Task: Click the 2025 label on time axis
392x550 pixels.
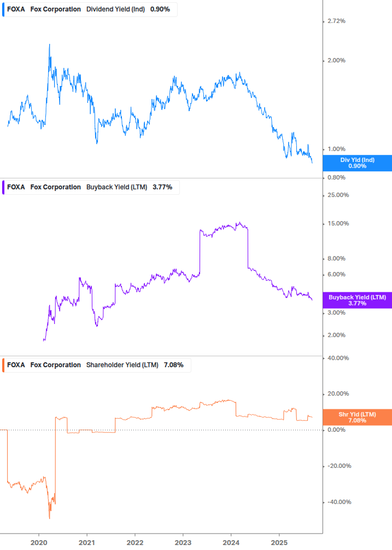Action: 279,543
